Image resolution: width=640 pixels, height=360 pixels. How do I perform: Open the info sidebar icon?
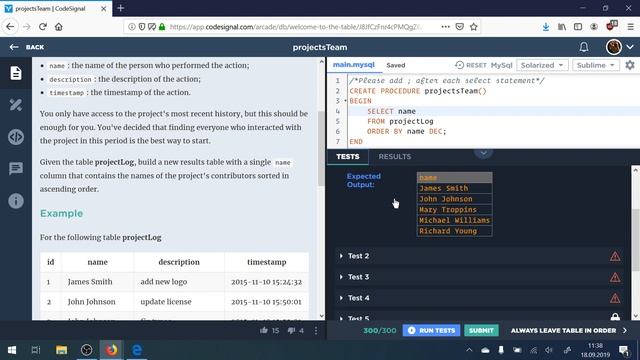point(16,201)
